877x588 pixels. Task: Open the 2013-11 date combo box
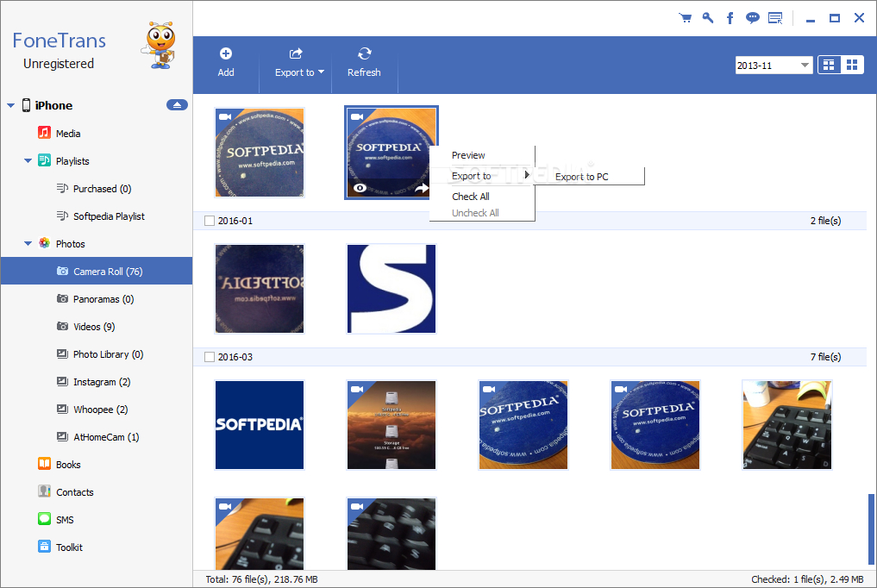[773, 66]
